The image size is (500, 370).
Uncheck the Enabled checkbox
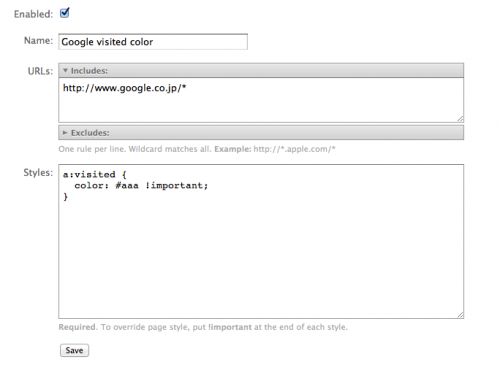coord(65,13)
